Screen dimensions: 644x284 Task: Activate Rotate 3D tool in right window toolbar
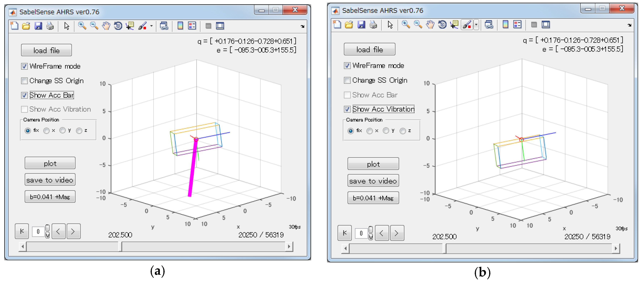pyautogui.click(x=442, y=24)
